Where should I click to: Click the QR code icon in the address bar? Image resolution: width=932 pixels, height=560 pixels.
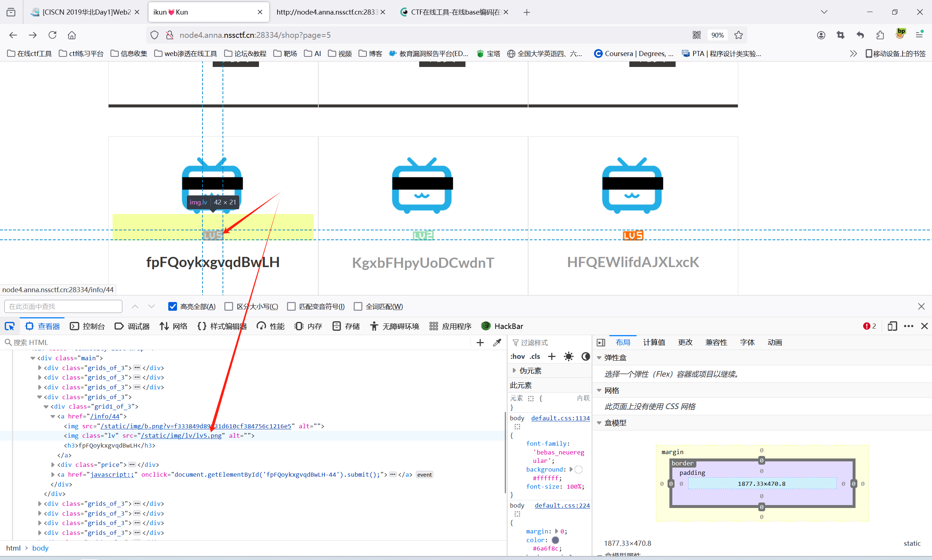696,35
